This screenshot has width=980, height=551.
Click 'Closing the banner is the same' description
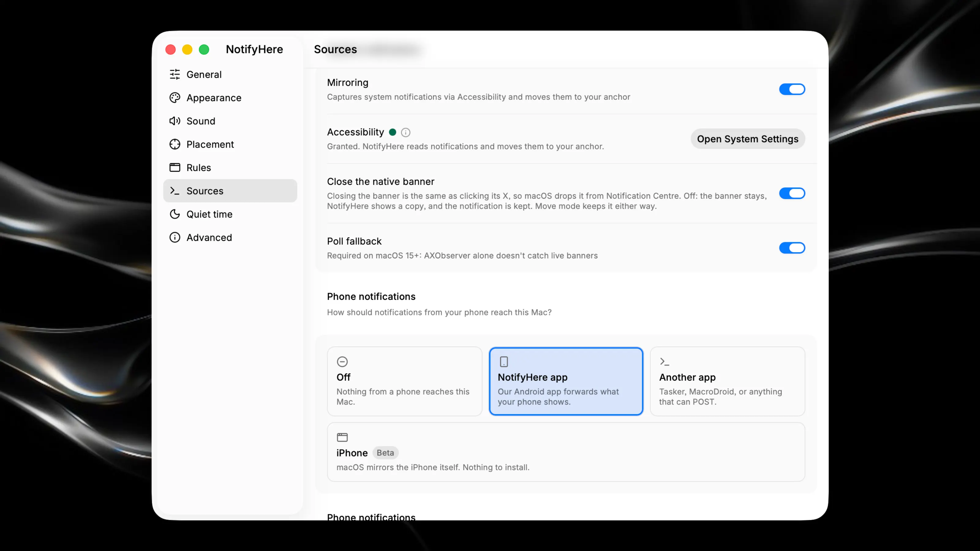click(x=547, y=201)
